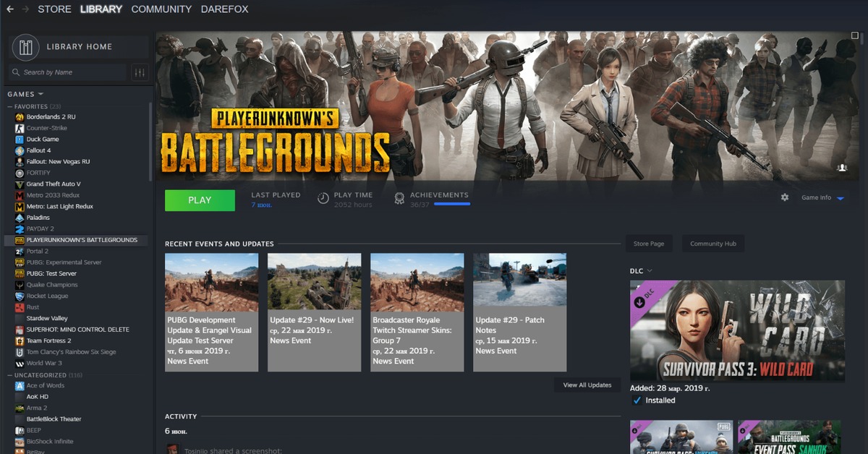
Task: Open the library filter settings icon
Action: click(140, 72)
